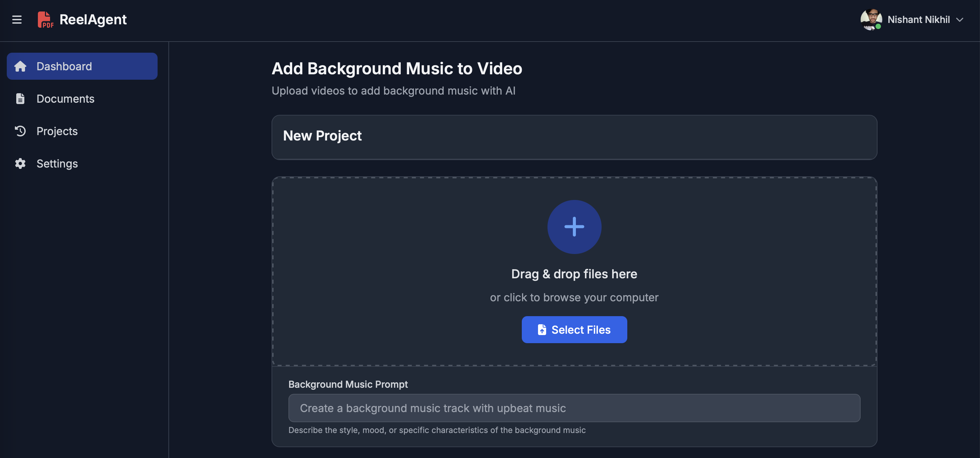Click the Background Music Prompt input field

(574, 408)
